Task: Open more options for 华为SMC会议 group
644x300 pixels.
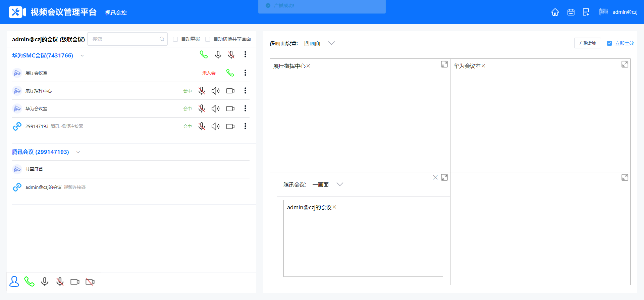Action: click(x=245, y=54)
